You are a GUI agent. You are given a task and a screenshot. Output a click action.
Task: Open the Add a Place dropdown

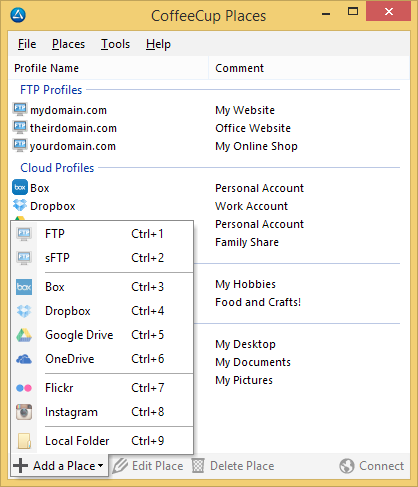pyautogui.click(x=59, y=466)
